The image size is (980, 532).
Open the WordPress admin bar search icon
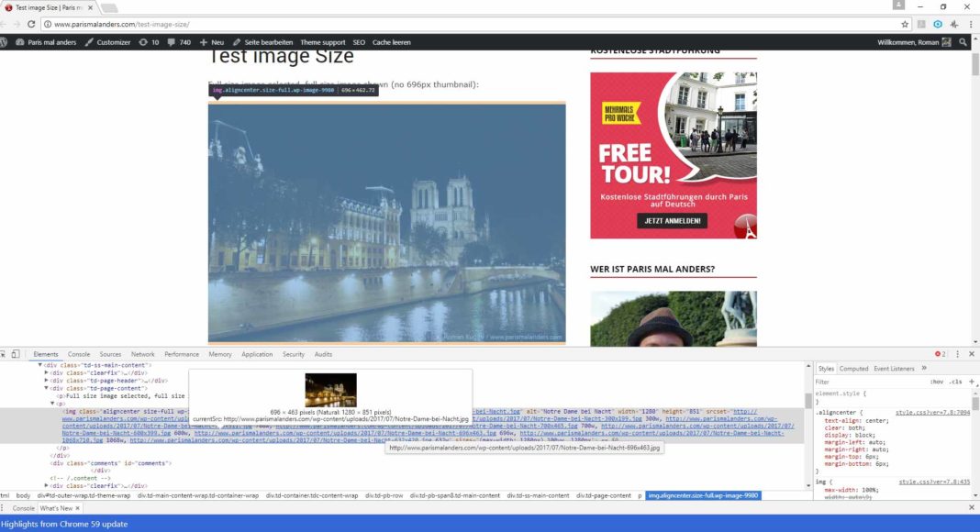(963, 42)
